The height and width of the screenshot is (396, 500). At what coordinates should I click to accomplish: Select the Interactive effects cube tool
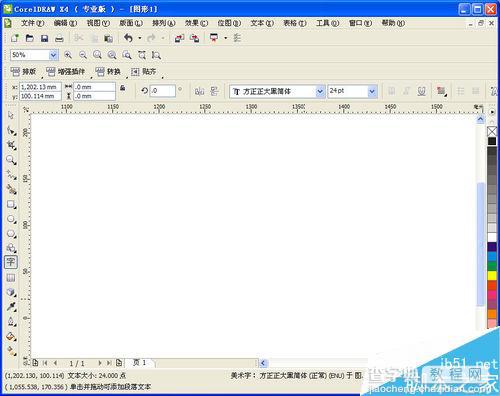11,292
